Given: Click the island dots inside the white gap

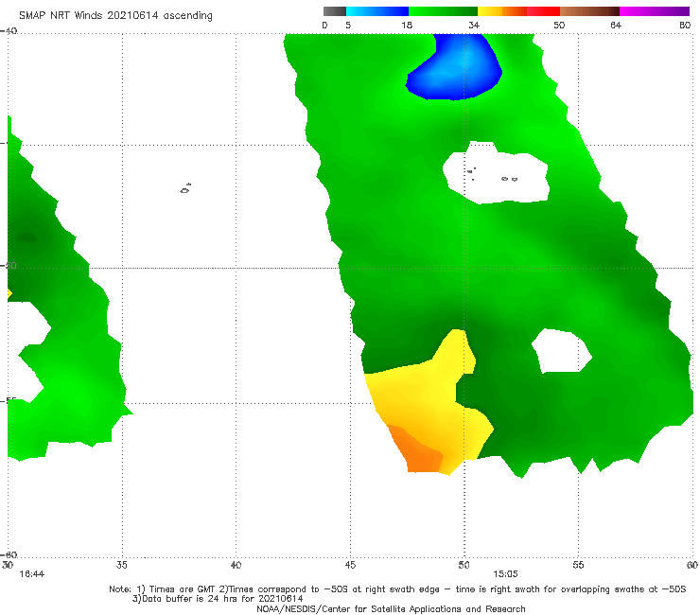Looking at the screenshot, I should (491, 175).
